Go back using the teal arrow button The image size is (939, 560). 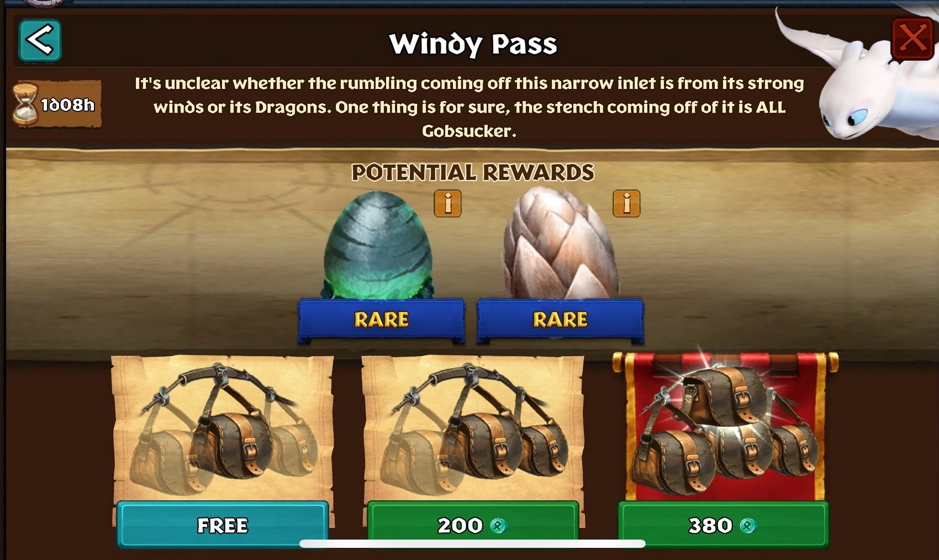(40, 40)
